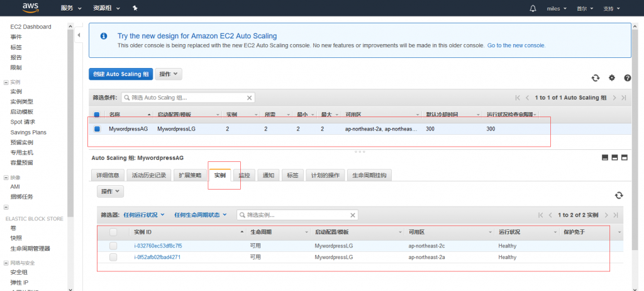Switch to the 生命周期挂钩 tab
644x291 pixels.
pos(370,175)
